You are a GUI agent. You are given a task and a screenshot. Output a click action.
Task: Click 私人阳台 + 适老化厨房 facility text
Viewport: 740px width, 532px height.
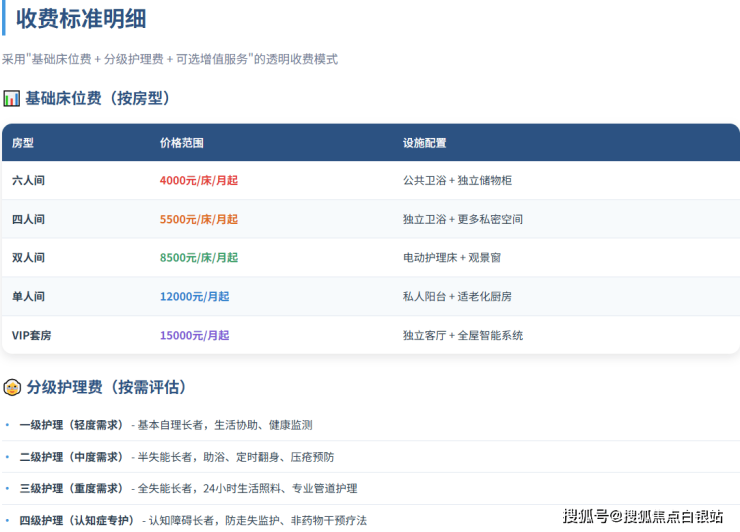click(457, 296)
